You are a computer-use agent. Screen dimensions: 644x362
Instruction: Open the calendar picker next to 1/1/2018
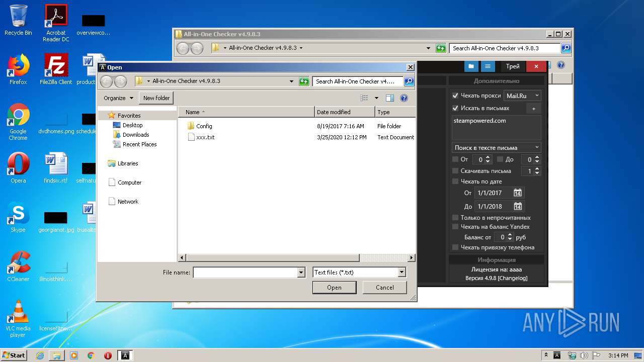click(x=518, y=206)
